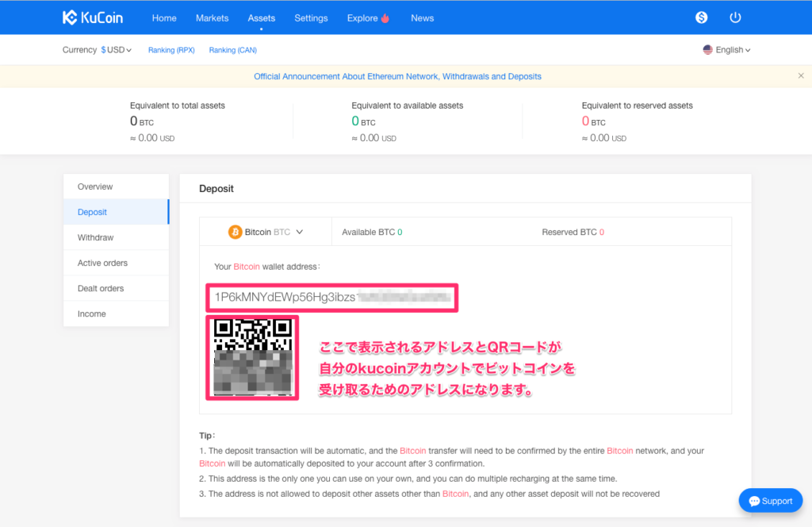The width and height of the screenshot is (812, 527).
Task: Click tip 3 about other asset deposits
Action: [x=429, y=494]
